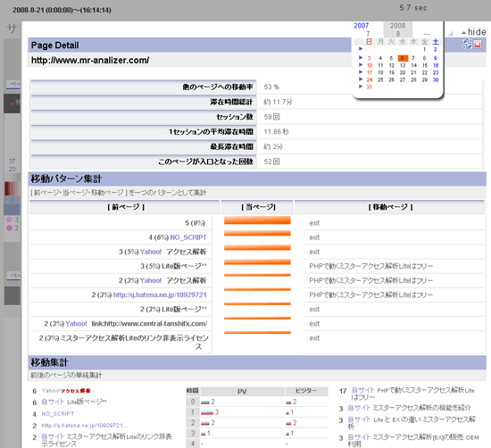Click the '---' option in the calendar header
Screen dimensions: 491x448
tap(427, 34)
